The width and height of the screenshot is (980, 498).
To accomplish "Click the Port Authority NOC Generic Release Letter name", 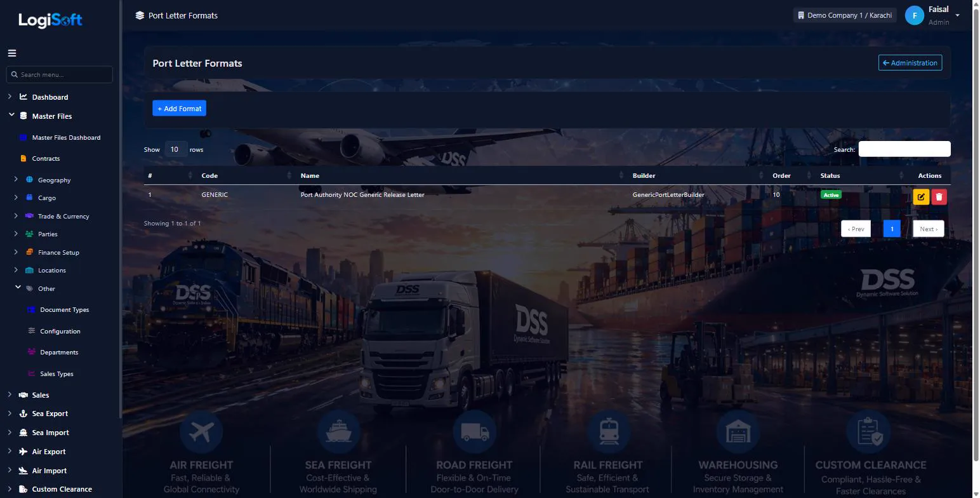I will [x=362, y=194].
